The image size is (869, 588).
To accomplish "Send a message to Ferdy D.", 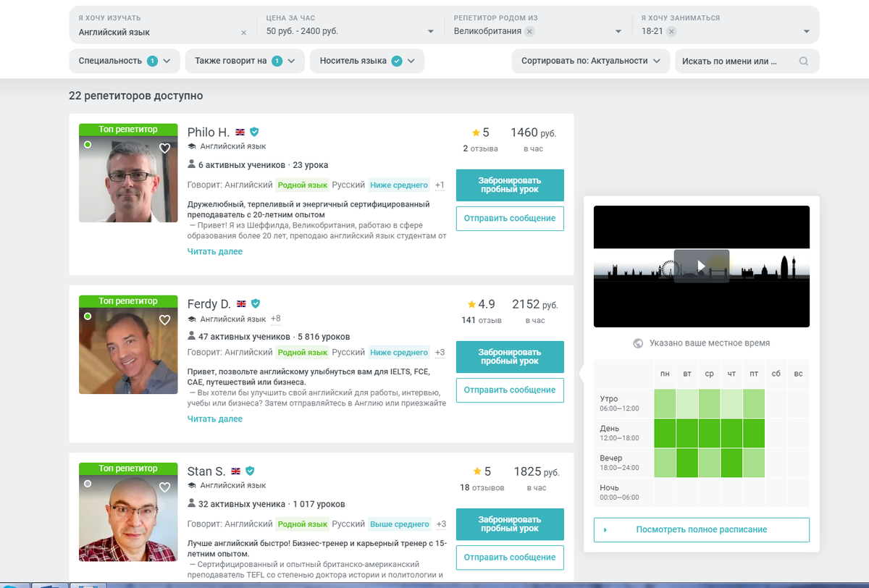I will [x=510, y=390].
